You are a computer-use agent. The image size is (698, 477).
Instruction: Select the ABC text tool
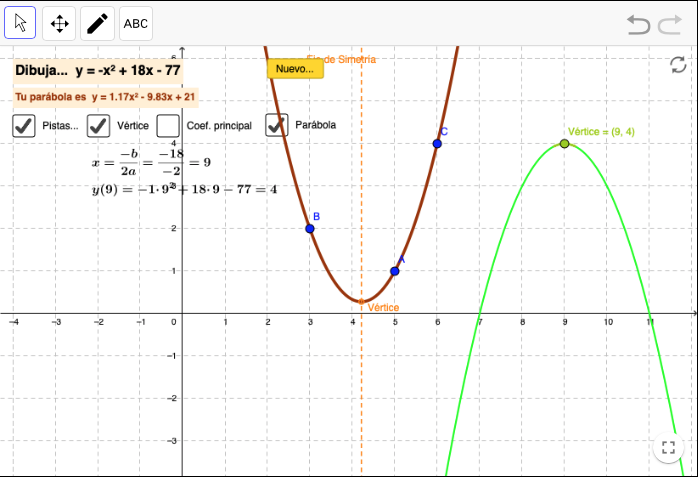[x=136, y=23]
